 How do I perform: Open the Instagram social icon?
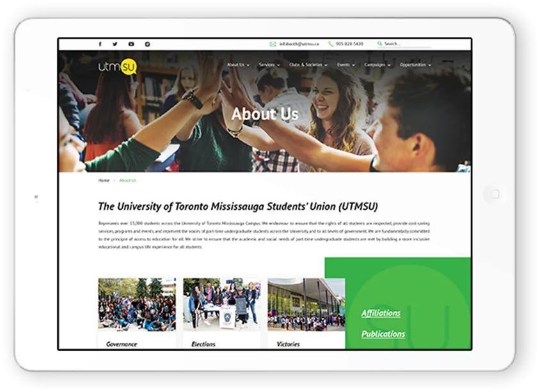pos(147,44)
